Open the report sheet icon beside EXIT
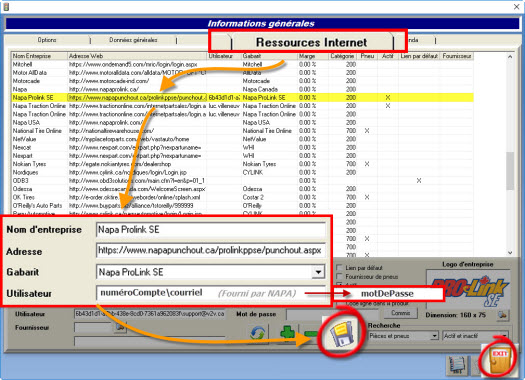This screenshot has height=380, width=525. click(x=457, y=365)
